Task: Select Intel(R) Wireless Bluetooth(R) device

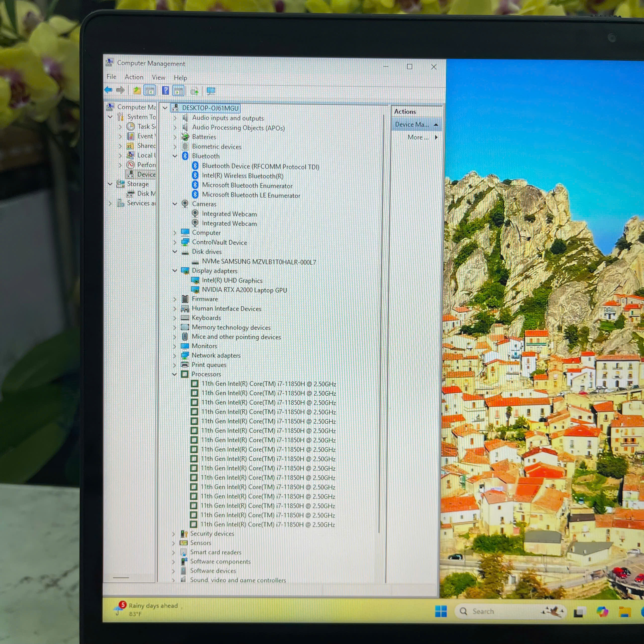Action: click(x=242, y=176)
